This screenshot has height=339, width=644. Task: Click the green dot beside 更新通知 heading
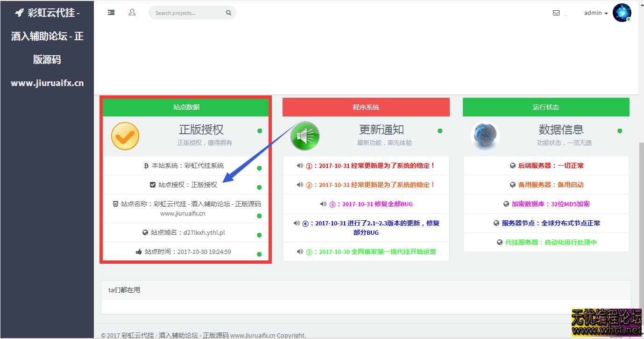tap(440, 131)
